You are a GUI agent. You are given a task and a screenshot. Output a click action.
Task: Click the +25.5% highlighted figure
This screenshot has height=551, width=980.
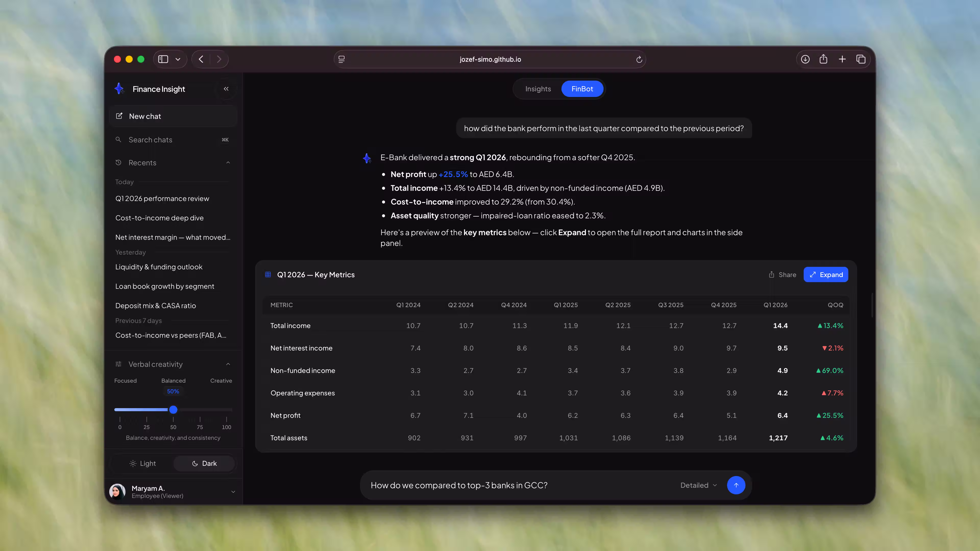[x=453, y=174]
